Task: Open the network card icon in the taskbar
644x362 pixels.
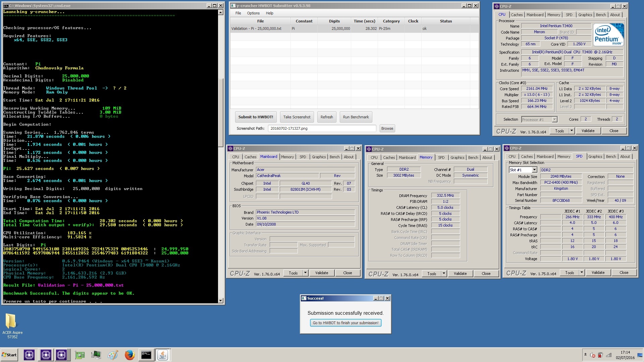Action: coord(80,355)
